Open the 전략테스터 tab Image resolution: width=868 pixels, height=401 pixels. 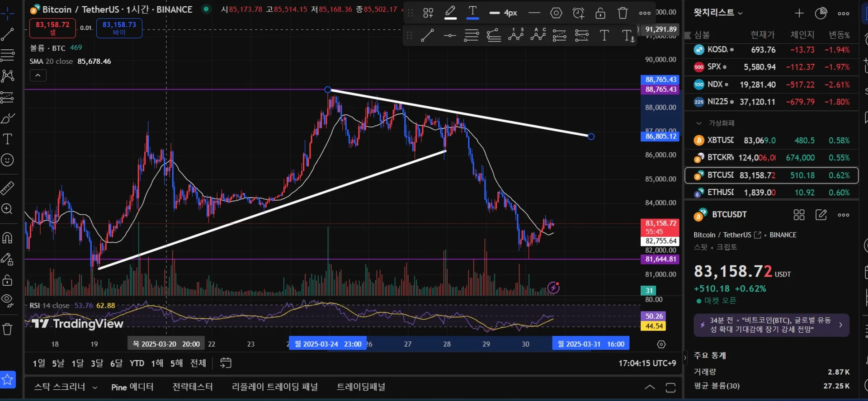click(x=193, y=387)
